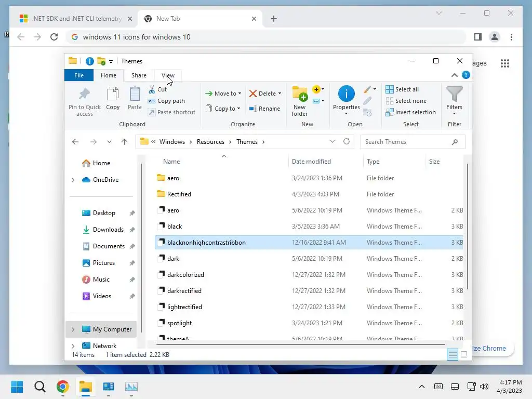Go back in File Explorer
Screen dimensions: 532x399
pos(75,142)
